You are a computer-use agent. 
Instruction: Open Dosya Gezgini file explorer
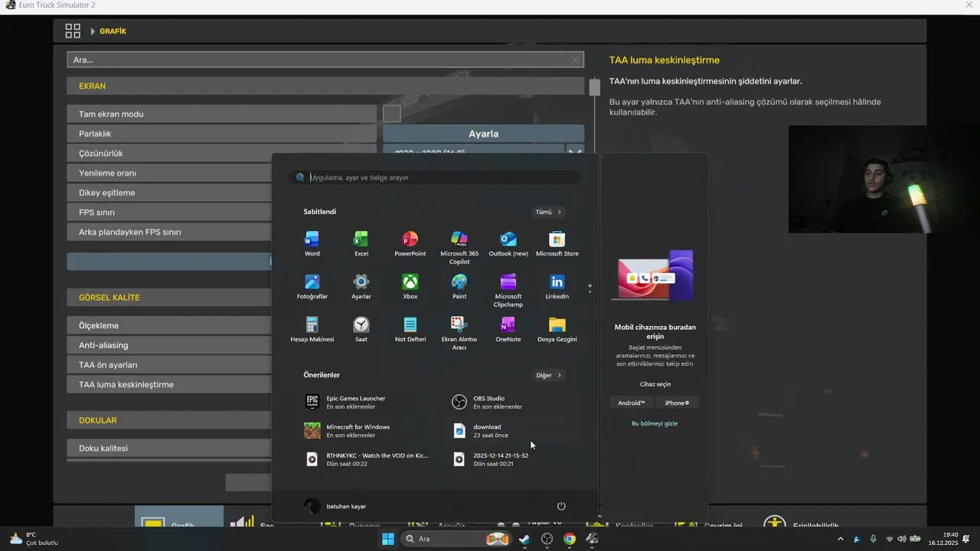(x=557, y=329)
